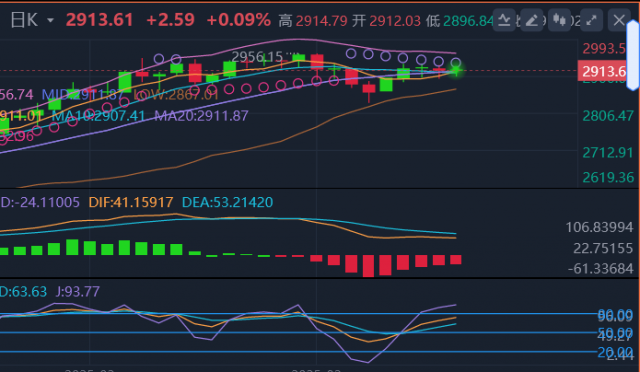The width and height of the screenshot is (640, 372).
Task: Toggle the DEA:53.21420 MACD label
Action: click(227, 202)
